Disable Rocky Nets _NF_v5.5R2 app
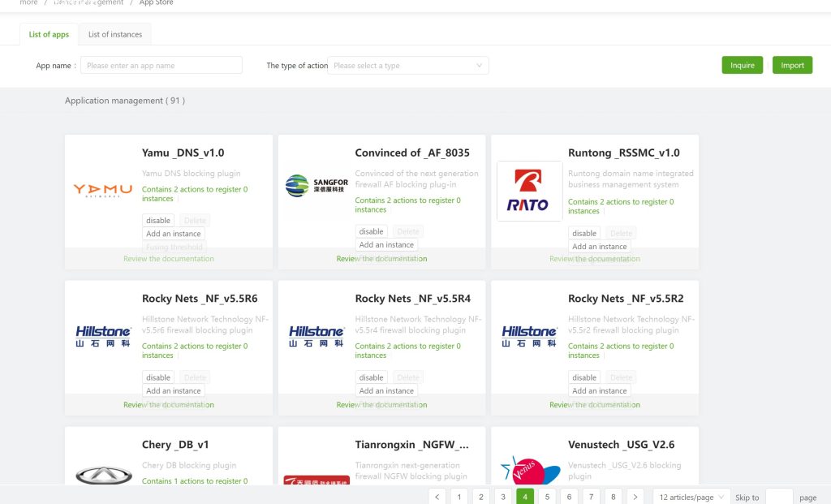The width and height of the screenshot is (831, 504). tap(584, 377)
